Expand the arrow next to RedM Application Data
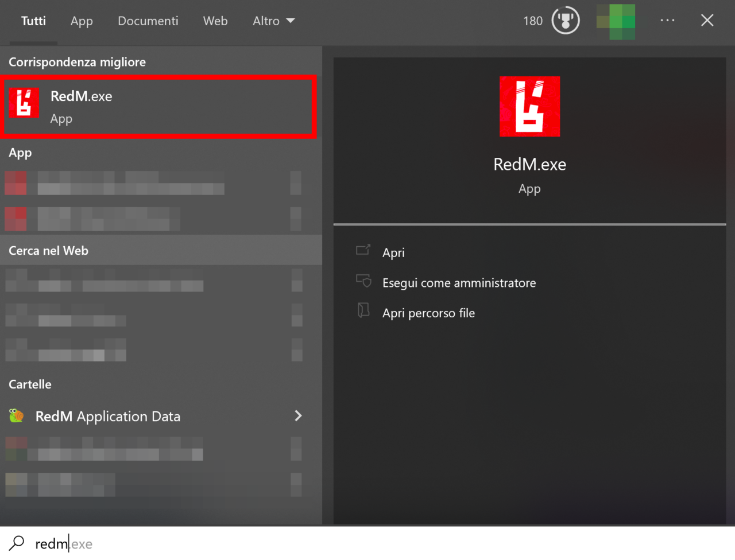Screen dimensions: 735x560 click(297, 416)
